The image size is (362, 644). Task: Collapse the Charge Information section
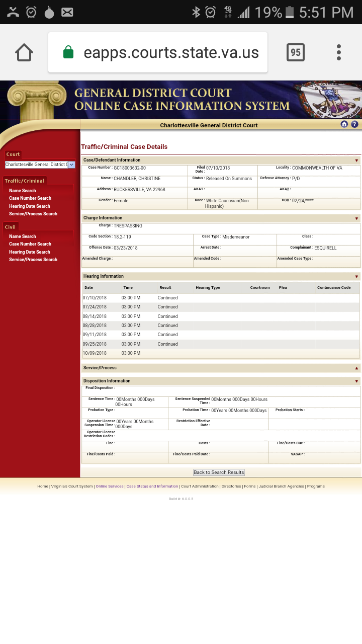point(356,218)
